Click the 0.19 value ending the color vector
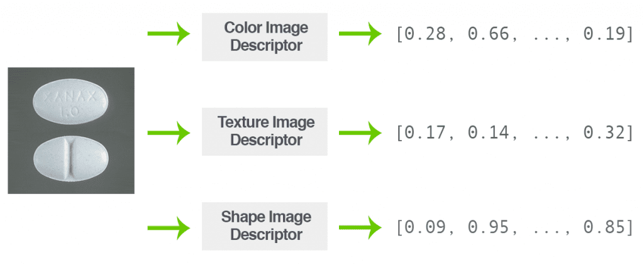 click(x=604, y=35)
